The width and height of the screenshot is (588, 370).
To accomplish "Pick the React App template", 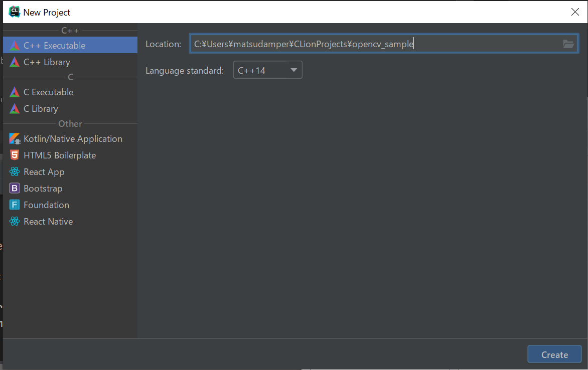I will tap(70, 171).
